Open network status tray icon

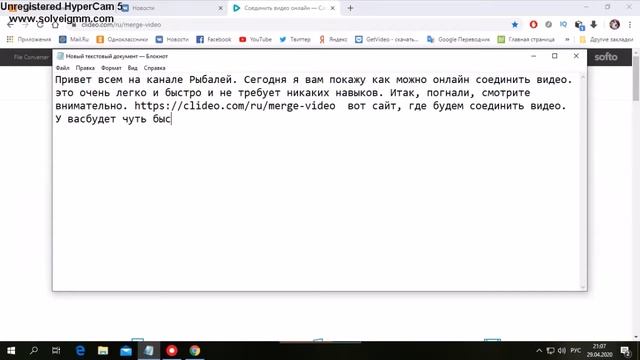point(550,351)
